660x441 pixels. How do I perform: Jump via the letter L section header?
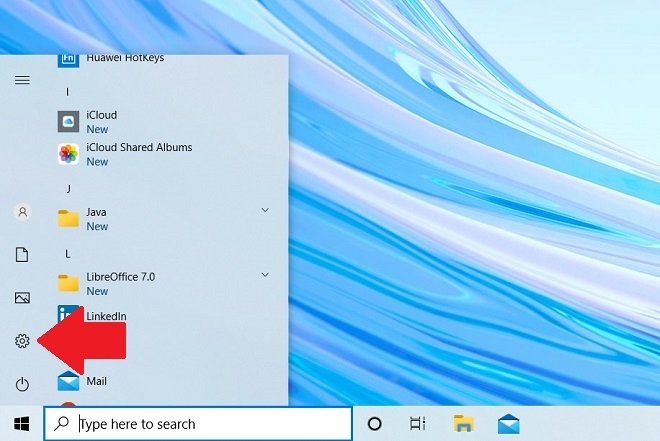(x=68, y=254)
